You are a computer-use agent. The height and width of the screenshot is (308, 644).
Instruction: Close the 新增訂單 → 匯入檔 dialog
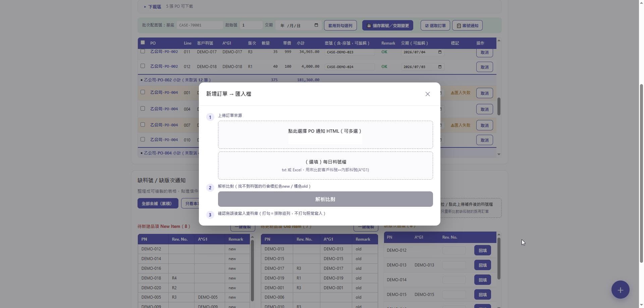pos(427,94)
